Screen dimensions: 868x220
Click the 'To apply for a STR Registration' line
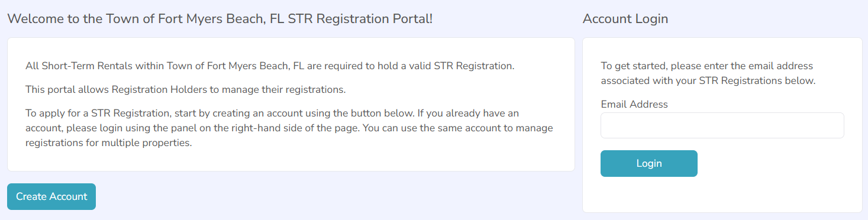272,112
